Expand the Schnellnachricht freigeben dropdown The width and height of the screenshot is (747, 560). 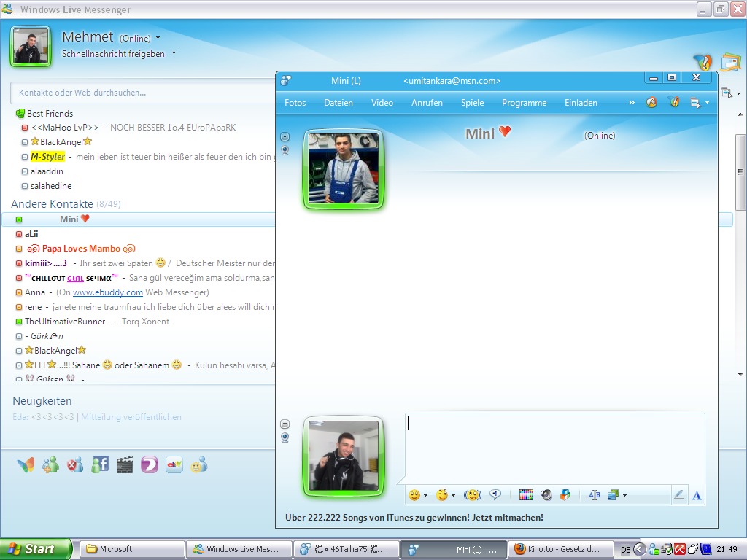174,53
